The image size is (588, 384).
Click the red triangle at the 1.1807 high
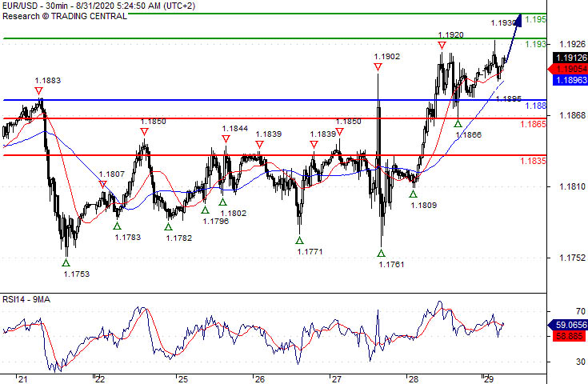click(102, 184)
